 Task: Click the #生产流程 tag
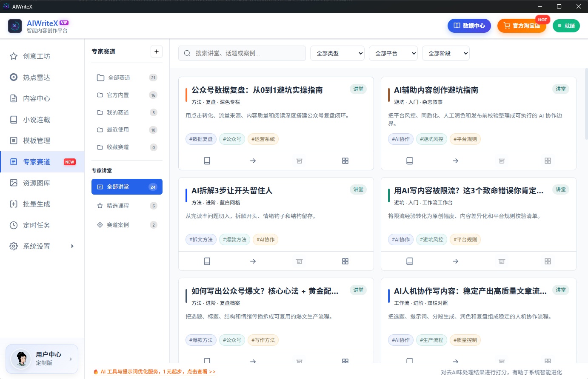tap(431, 340)
